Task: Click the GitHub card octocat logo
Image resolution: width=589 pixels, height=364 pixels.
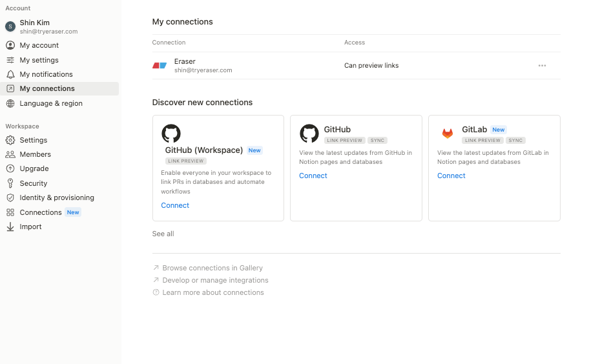Action: pyautogui.click(x=309, y=134)
